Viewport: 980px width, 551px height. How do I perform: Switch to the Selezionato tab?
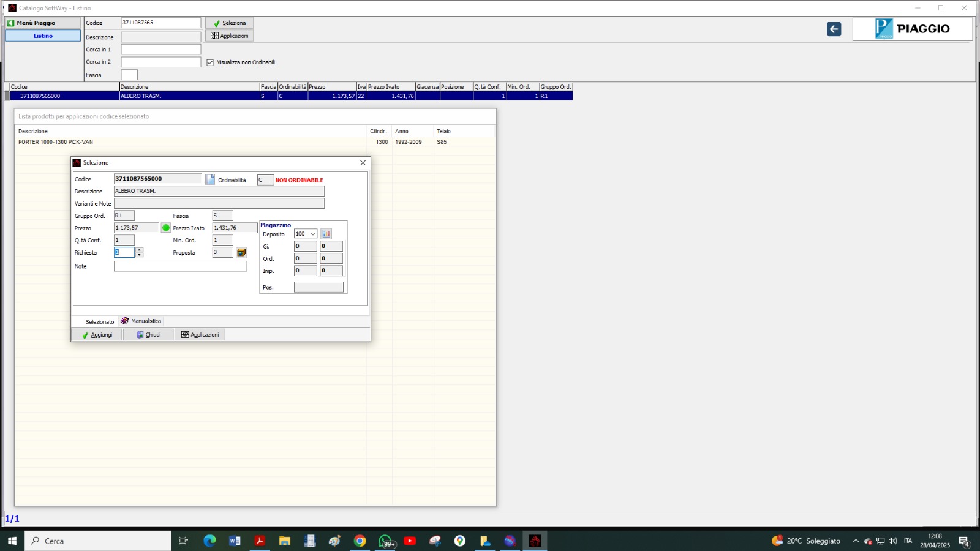click(x=99, y=321)
